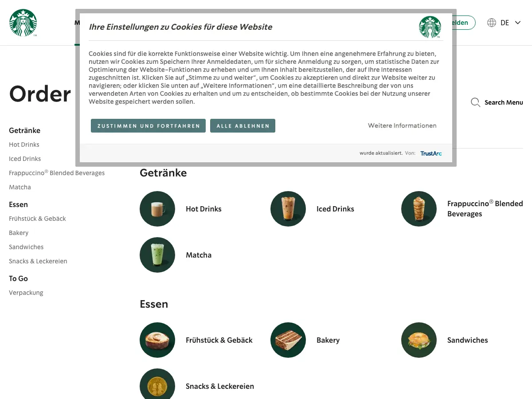This screenshot has width=532, height=399.
Task: Click the Essen sidebar heading
Action: [x=18, y=204]
